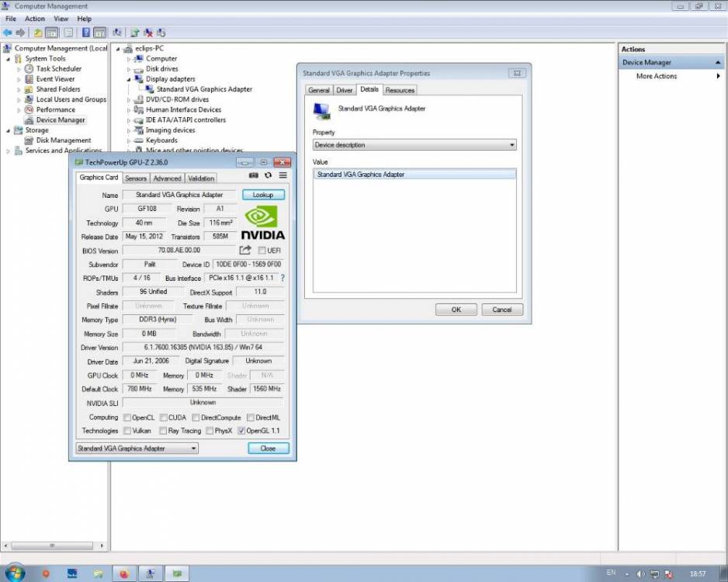The height and width of the screenshot is (582, 728).
Task: Click the GPU-Z Close button
Action: [269, 449]
